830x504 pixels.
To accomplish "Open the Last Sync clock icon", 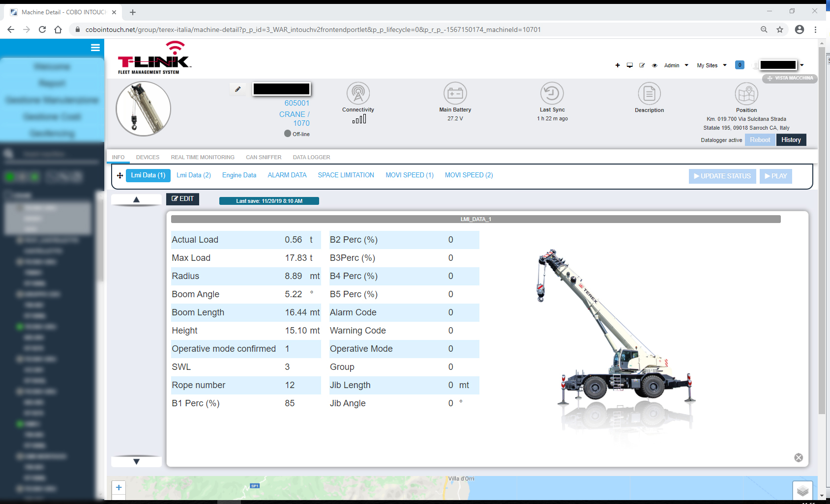I will pyautogui.click(x=552, y=93).
